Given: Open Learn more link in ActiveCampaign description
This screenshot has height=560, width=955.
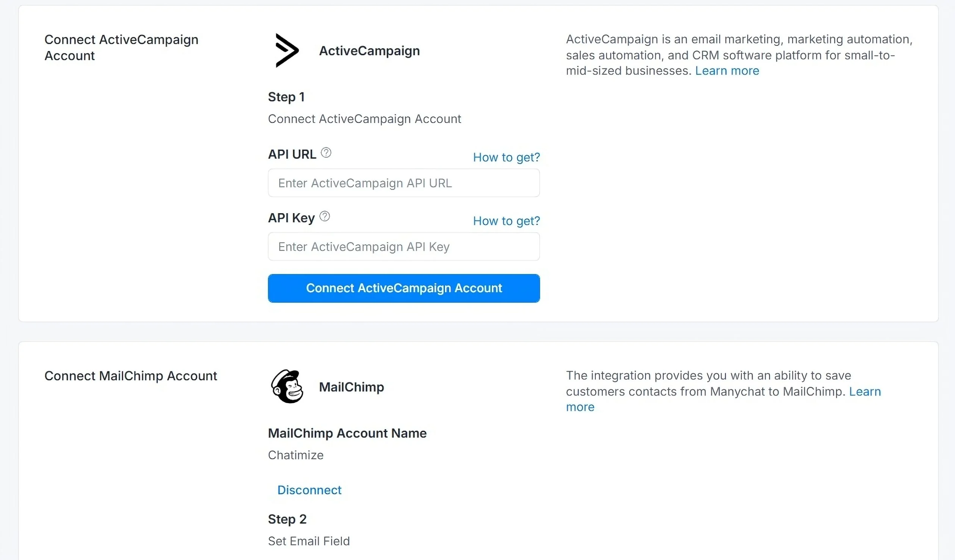Looking at the screenshot, I should (x=727, y=71).
